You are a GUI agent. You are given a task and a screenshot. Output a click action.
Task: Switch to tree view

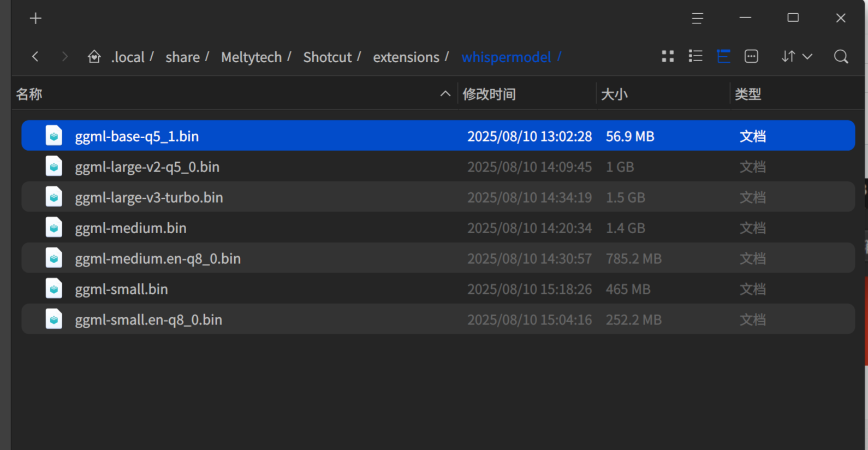click(723, 56)
